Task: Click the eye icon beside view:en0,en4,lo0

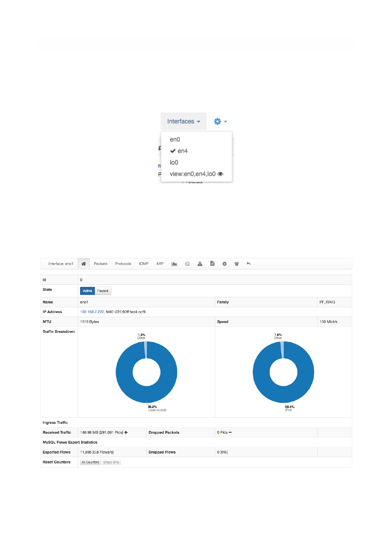Action: (220, 174)
